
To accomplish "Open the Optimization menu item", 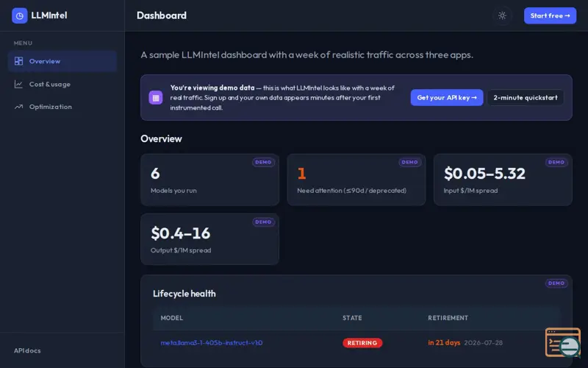I will 62,107.
